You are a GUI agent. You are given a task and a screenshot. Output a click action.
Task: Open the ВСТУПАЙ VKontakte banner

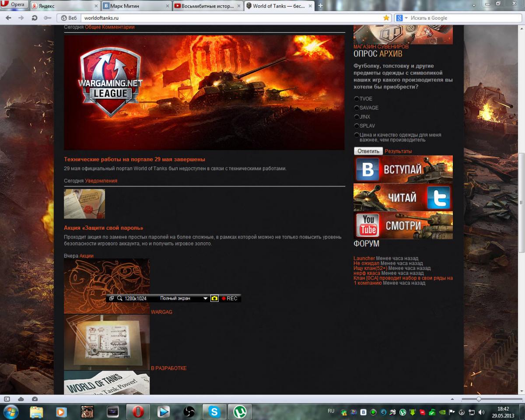403,169
